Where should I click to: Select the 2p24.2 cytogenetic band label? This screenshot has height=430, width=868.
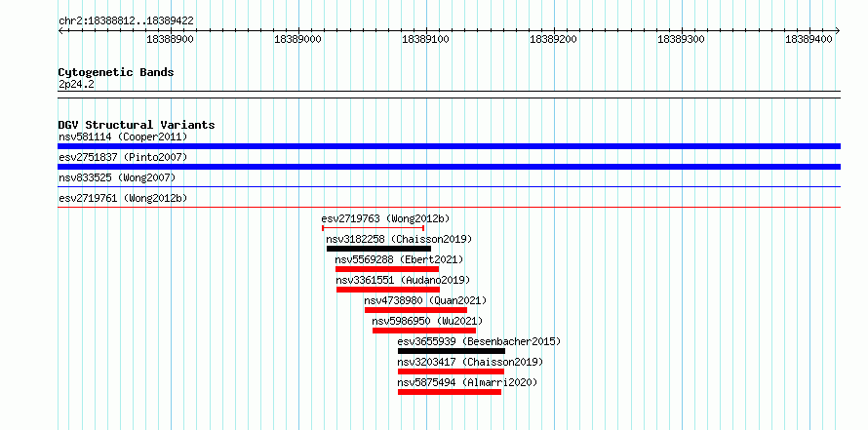[76, 84]
